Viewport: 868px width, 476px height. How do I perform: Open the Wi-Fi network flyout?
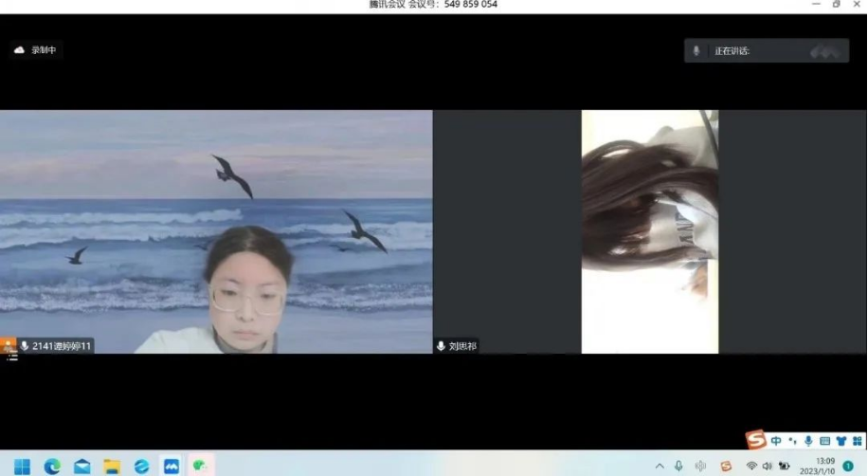pyautogui.click(x=750, y=466)
